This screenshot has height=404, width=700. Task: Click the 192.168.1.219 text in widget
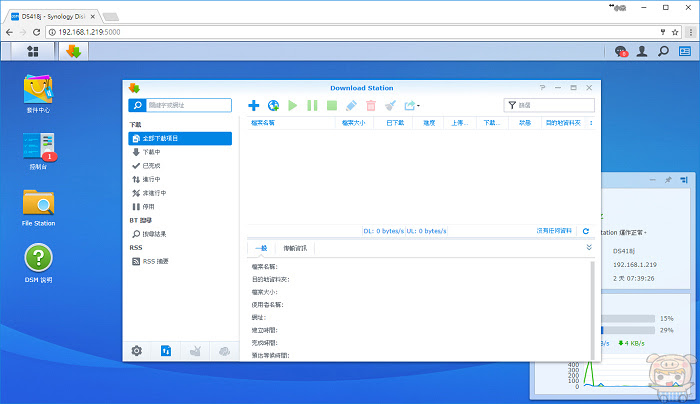pyautogui.click(x=635, y=265)
